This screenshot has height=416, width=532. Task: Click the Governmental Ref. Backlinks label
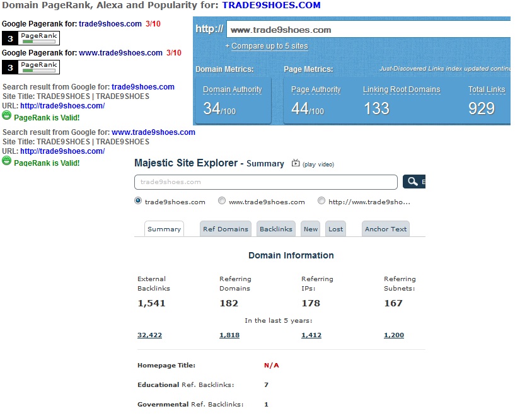190,404
